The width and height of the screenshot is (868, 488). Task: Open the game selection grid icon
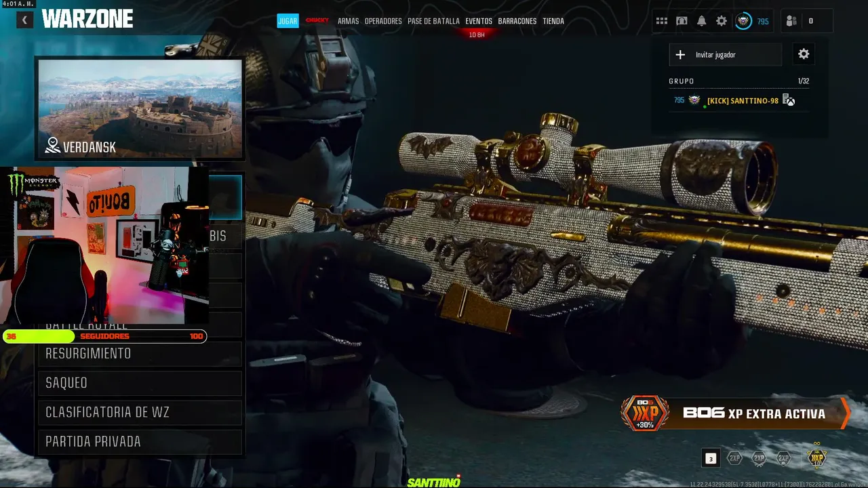tap(661, 21)
